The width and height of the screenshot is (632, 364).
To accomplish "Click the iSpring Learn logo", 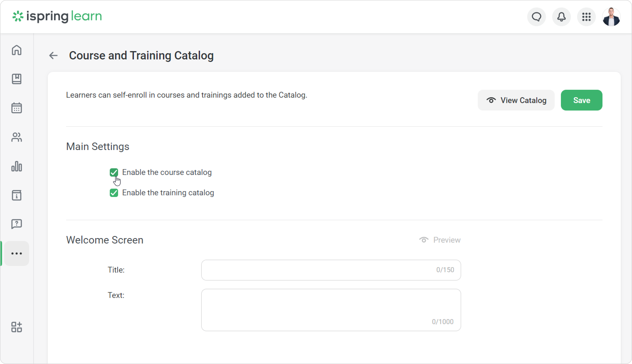I will 57,16.
